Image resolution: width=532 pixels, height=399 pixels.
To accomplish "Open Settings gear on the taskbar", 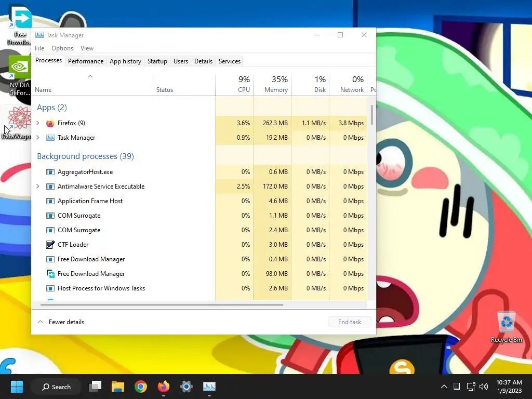I will tap(187, 387).
